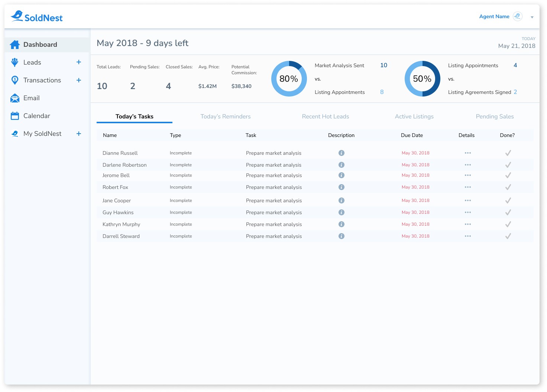Click Jerome Bell's May 30, 2018 due date
The height and width of the screenshot is (392, 547).
pos(415,175)
